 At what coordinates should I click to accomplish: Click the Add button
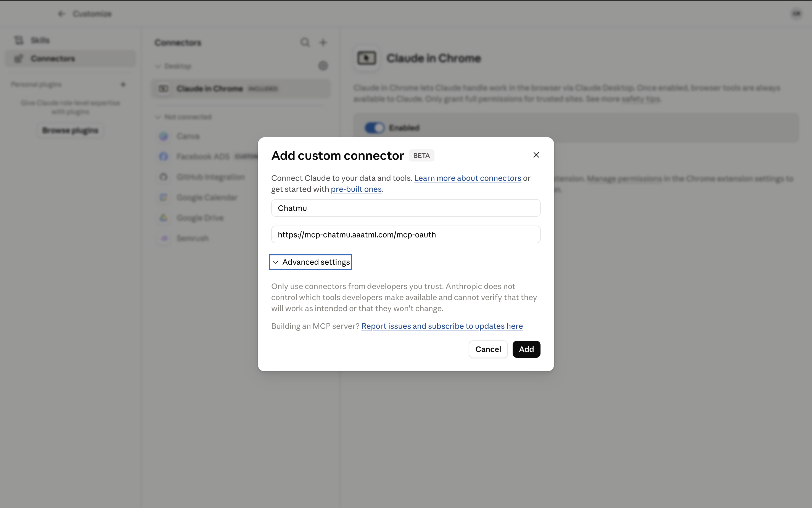(x=526, y=349)
